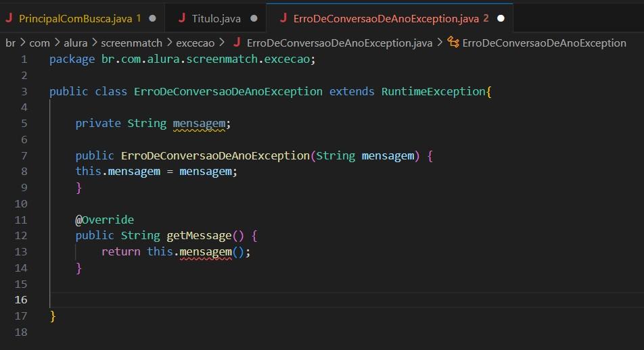Open the ErroDeConversaoDeAnoException class breadcrumb symbol
Image resolution: width=644 pixels, height=350 pixels.
(x=544, y=43)
